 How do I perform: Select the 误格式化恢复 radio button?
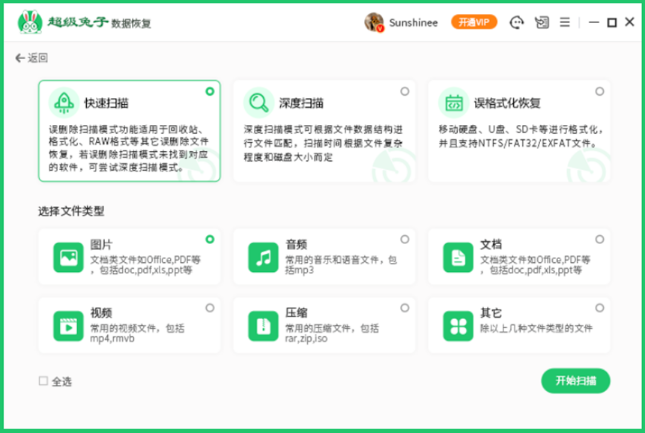(x=600, y=91)
